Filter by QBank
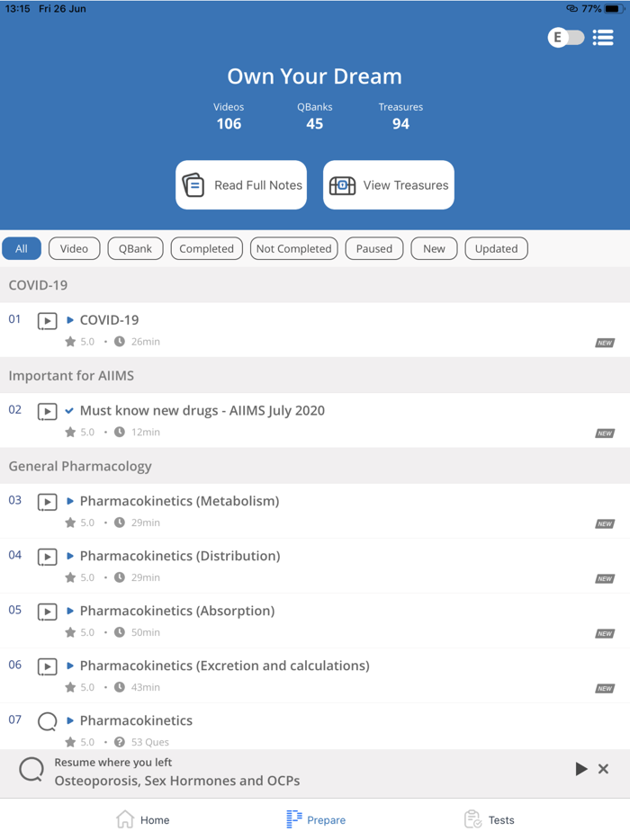The image size is (630, 840). coord(135,248)
